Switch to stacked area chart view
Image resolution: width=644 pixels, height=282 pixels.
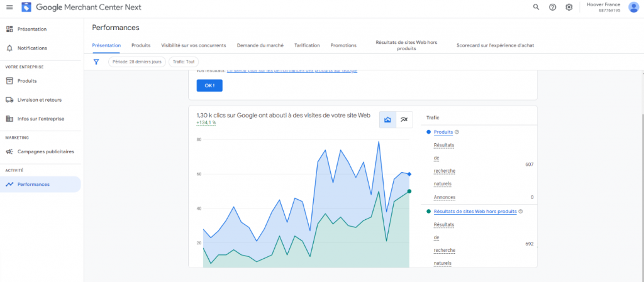388,119
